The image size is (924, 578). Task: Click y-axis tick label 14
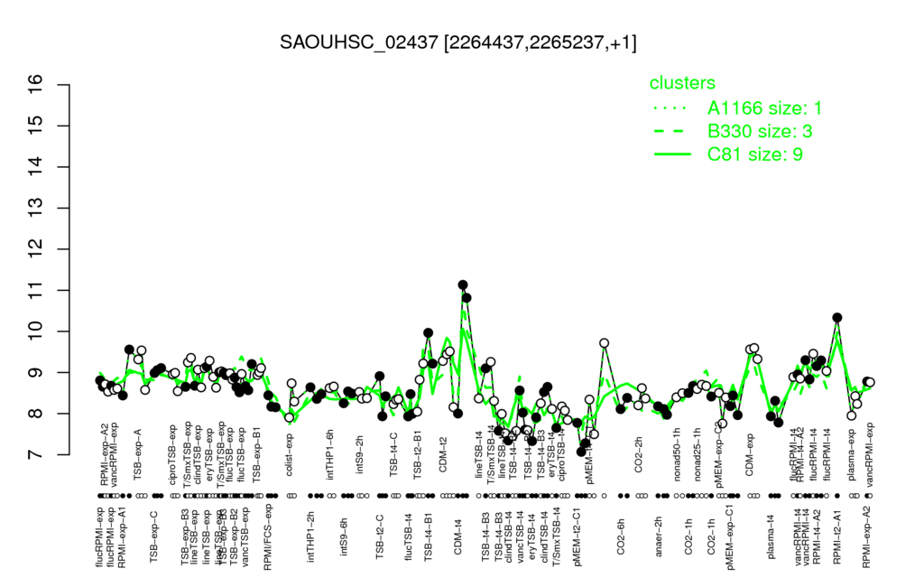coord(35,166)
